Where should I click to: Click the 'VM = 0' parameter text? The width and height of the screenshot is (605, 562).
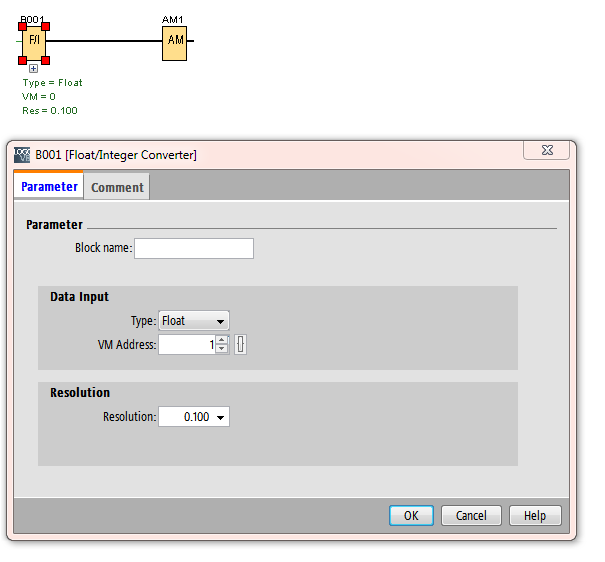pos(39,96)
